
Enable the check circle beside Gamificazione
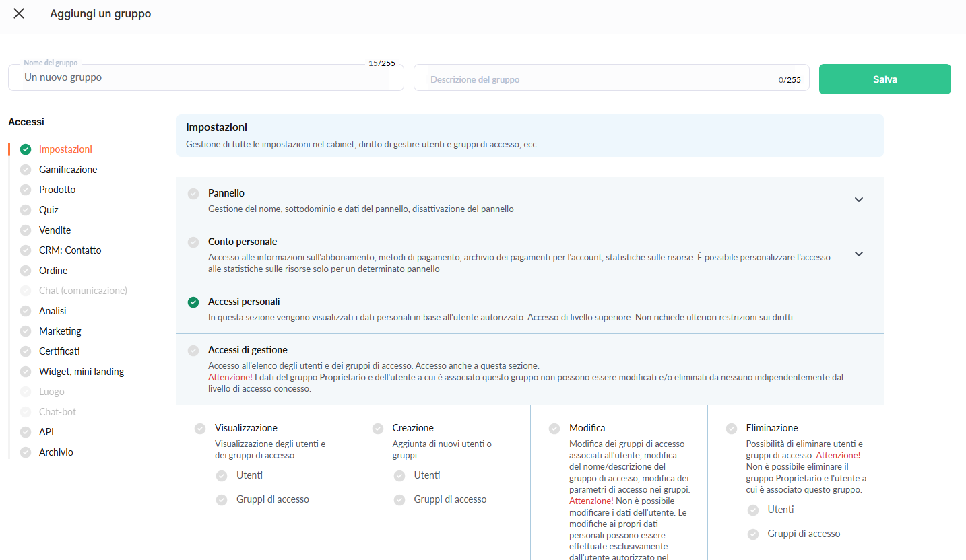click(26, 170)
